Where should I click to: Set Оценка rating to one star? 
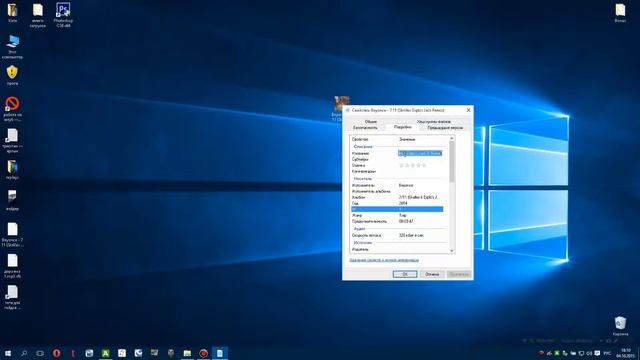[x=401, y=165]
